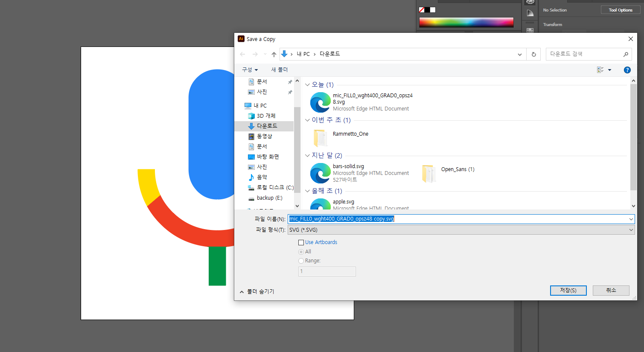Select the white color swatch
The width and height of the screenshot is (644, 352).
point(433,10)
